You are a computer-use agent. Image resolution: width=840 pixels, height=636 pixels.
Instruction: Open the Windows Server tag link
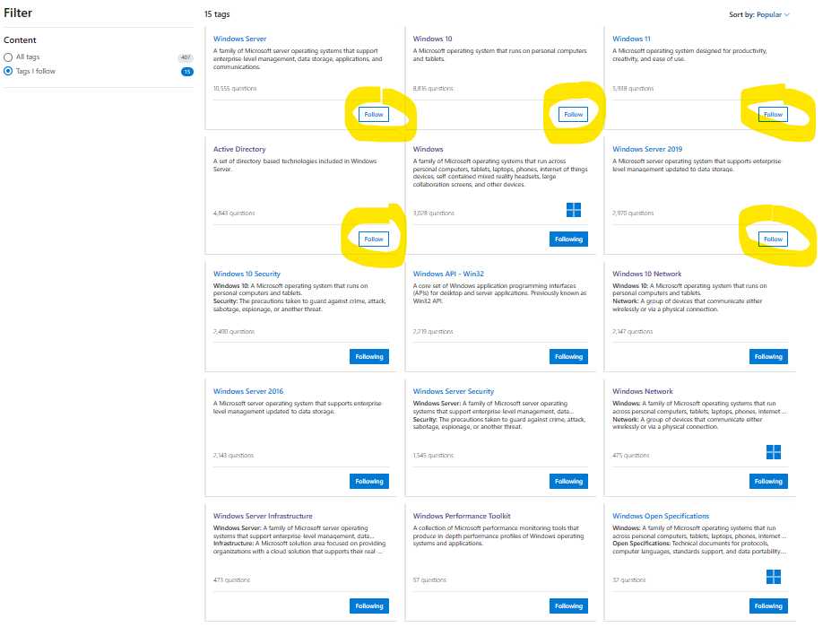[x=239, y=39]
